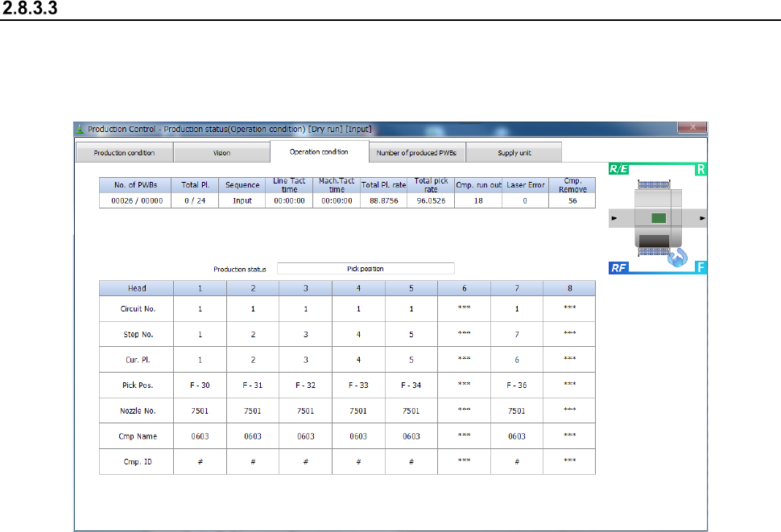Click pick position F - 34
781x532 pixels.
pos(411,386)
